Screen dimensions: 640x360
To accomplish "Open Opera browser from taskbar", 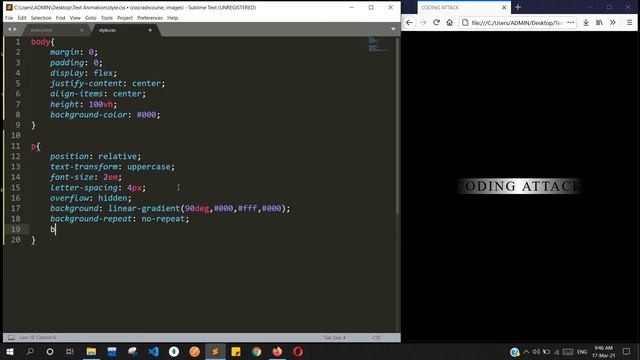I will point(298,351).
